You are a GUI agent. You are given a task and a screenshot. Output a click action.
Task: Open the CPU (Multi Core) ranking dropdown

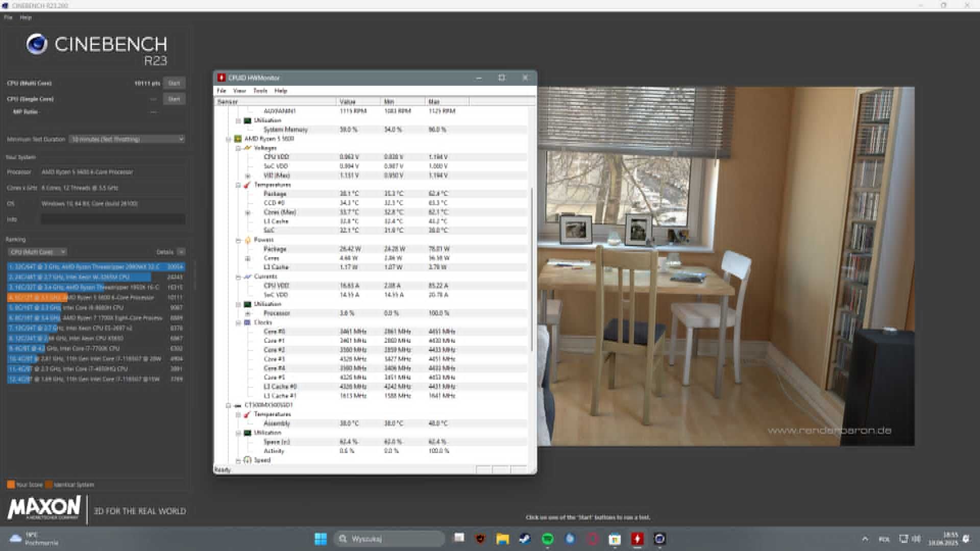pyautogui.click(x=37, y=252)
